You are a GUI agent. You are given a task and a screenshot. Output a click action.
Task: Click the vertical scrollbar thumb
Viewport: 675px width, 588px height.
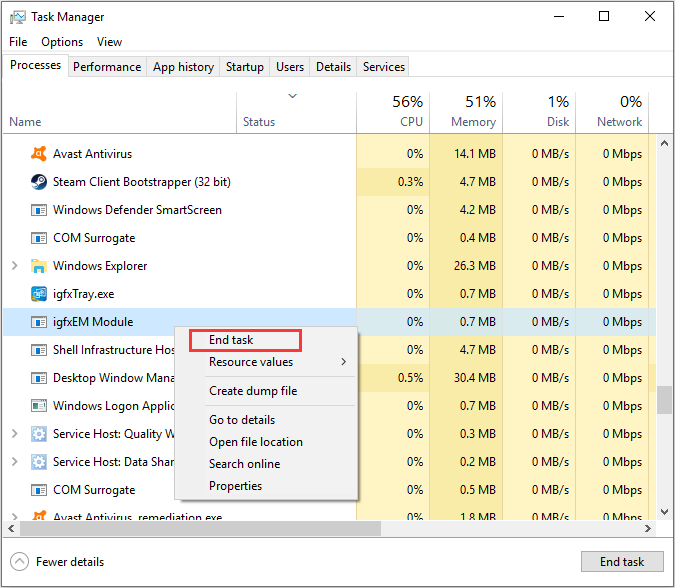pos(664,400)
